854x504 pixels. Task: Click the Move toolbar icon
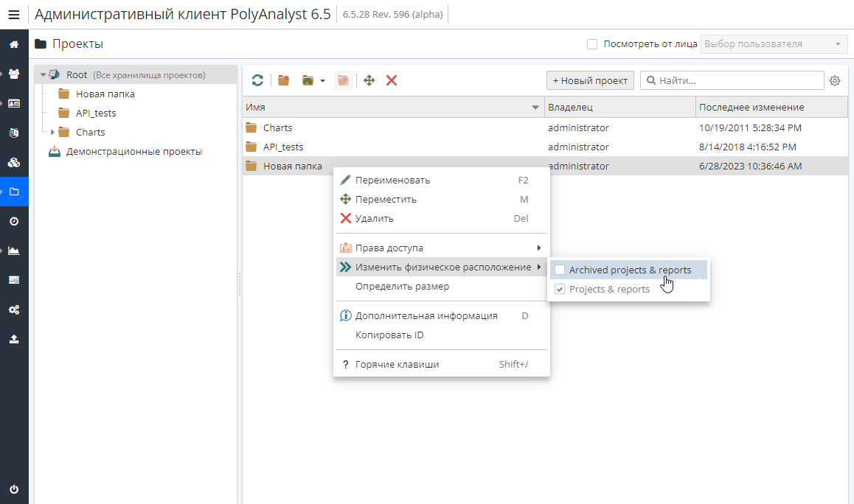click(369, 80)
